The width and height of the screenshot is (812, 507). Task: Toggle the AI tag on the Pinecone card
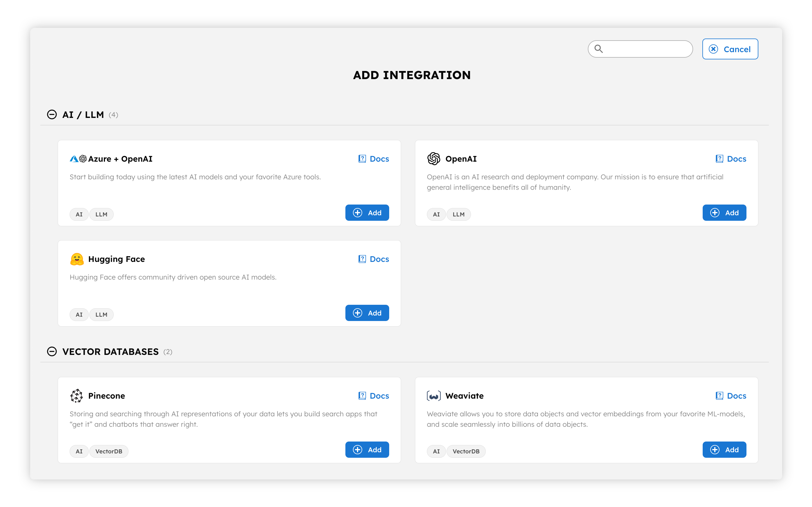click(79, 451)
